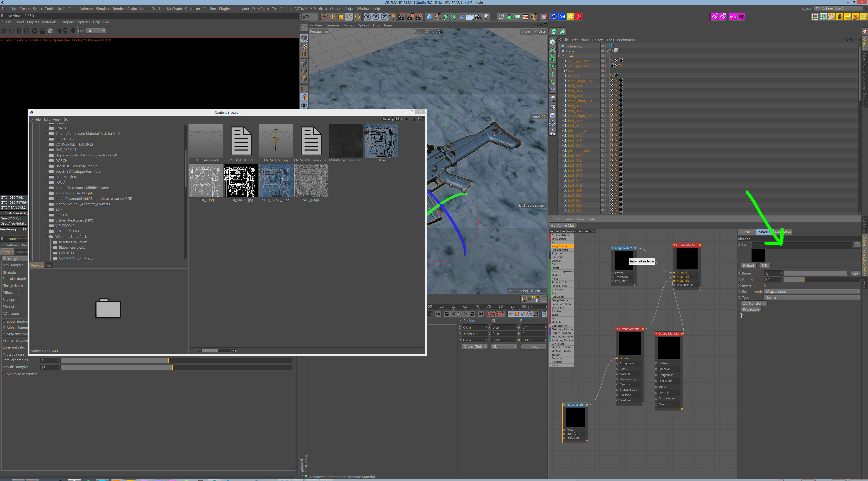The image size is (868, 481).
Task: Disable Minimize net traffic checkbox
Action: tap(4, 374)
